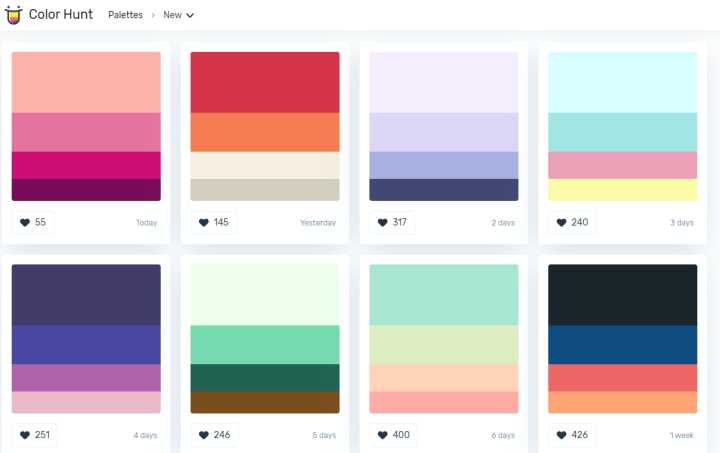Select light orange swatch in 426-likes palette
This screenshot has height=453, width=720.
(623, 403)
